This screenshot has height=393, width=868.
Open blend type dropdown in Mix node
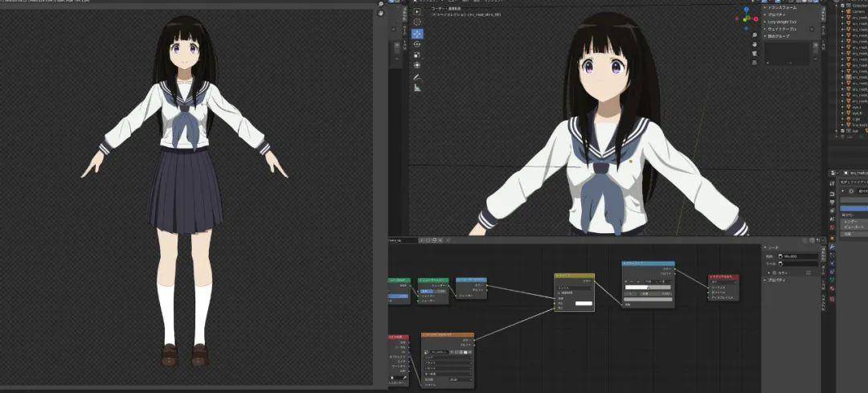coord(574,288)
